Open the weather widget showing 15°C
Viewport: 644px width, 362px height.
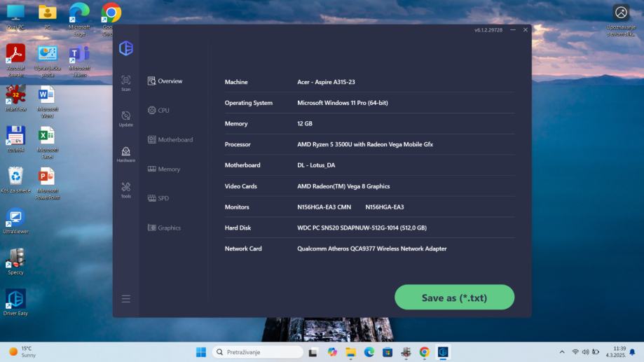[x=24, y=352]
